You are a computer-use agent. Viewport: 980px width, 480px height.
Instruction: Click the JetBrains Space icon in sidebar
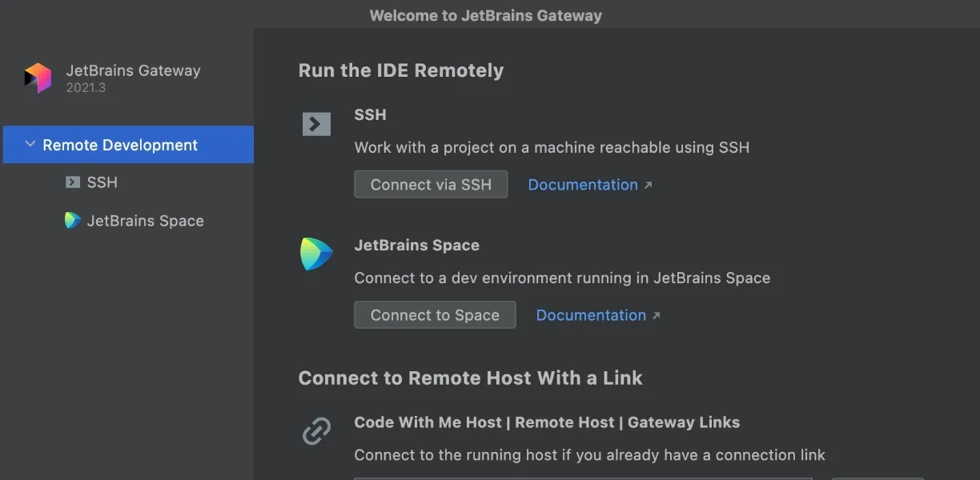coord(73,220)
